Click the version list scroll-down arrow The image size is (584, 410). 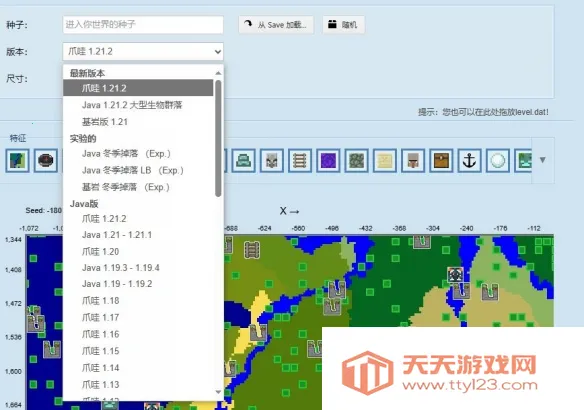[218, 392]
